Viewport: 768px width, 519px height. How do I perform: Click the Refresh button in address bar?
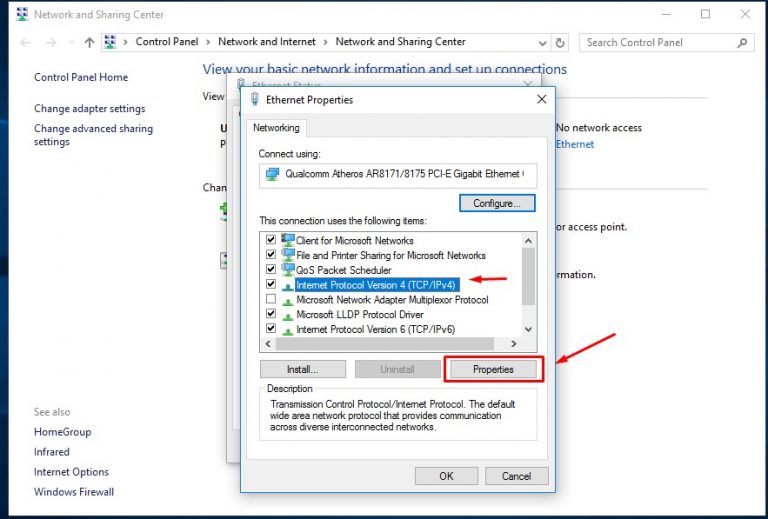(x=560, y=43)
